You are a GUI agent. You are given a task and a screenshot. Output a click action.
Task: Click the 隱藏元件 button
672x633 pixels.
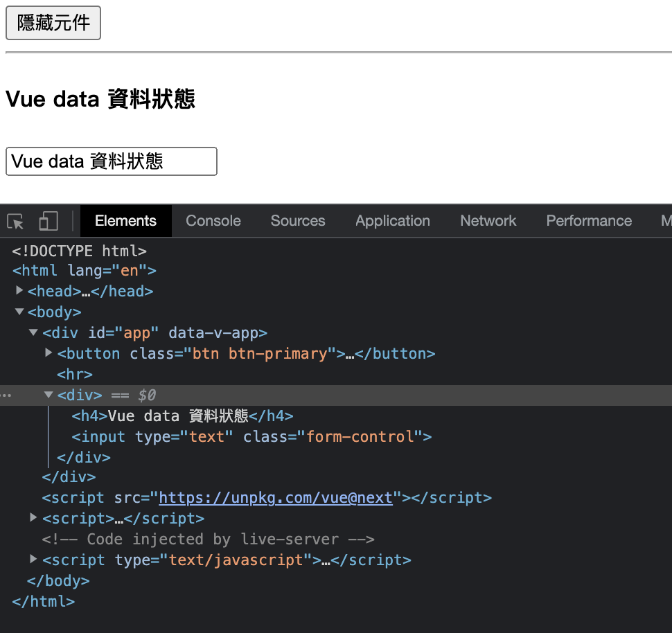pos(53,23)
